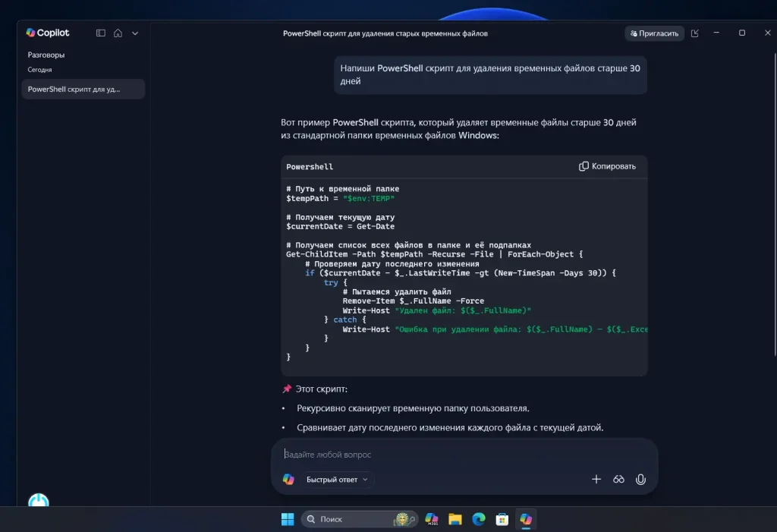Click the plus icon to add attachment
The image size is (777, 532).
pos(596,480)
